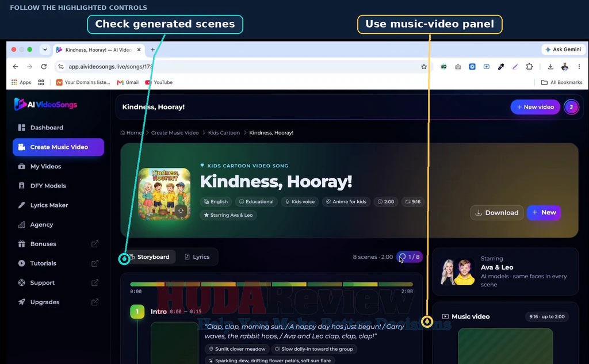Viewport: 589px width, 364px height.
Task: Go back in the browser
Action: [x=16, y=67]
